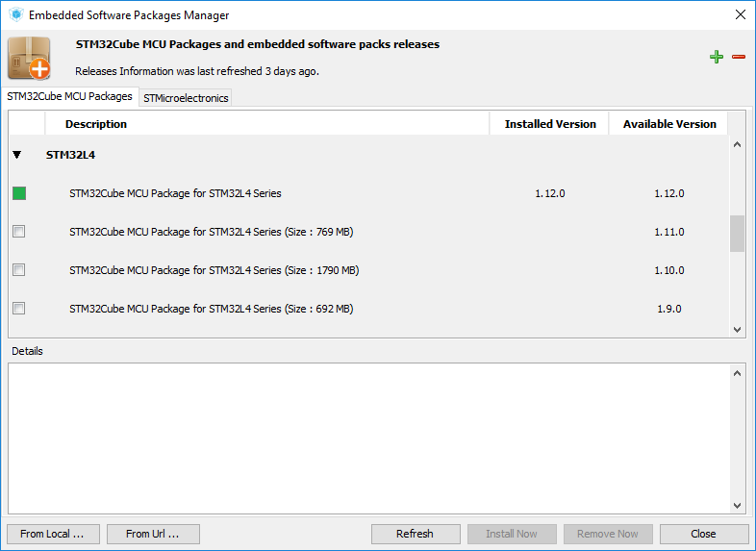This screenshot has height=551, width=756.
Task: Click the Details pane scroll up arrow
Action: pyautogui.click(x=737, y=373)
